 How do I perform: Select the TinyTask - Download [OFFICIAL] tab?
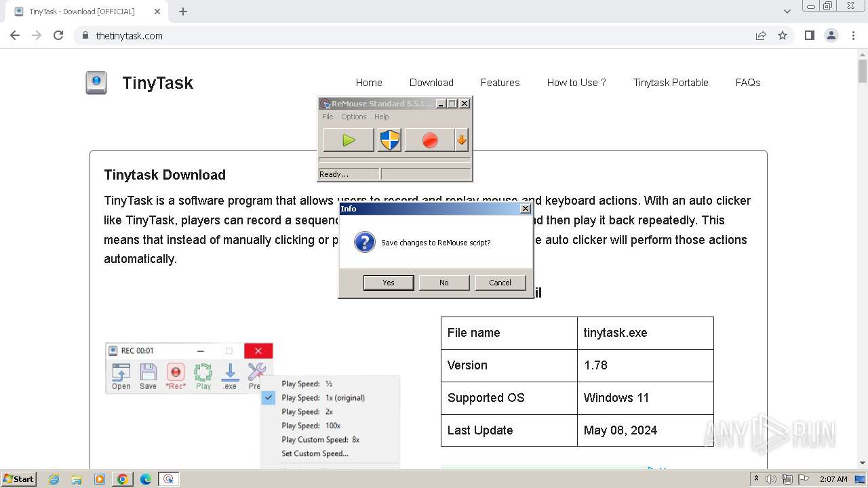point(87,12)
